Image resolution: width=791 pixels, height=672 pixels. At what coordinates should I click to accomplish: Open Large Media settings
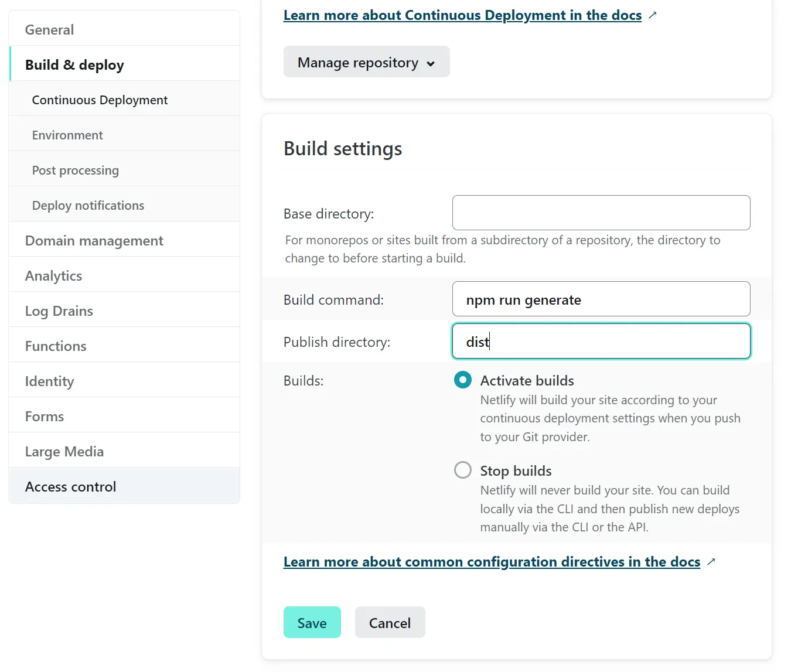[124, 451]
